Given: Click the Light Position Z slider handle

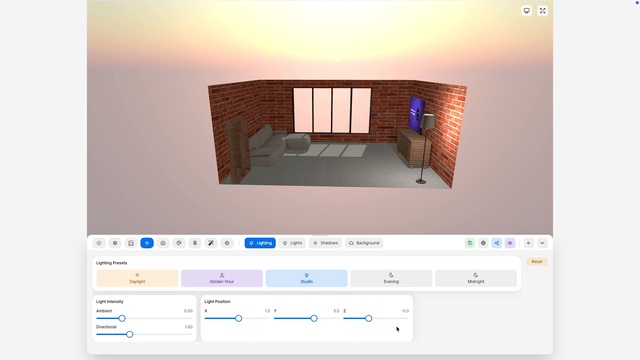Looking at the screenshot, I should pos(369,318).
